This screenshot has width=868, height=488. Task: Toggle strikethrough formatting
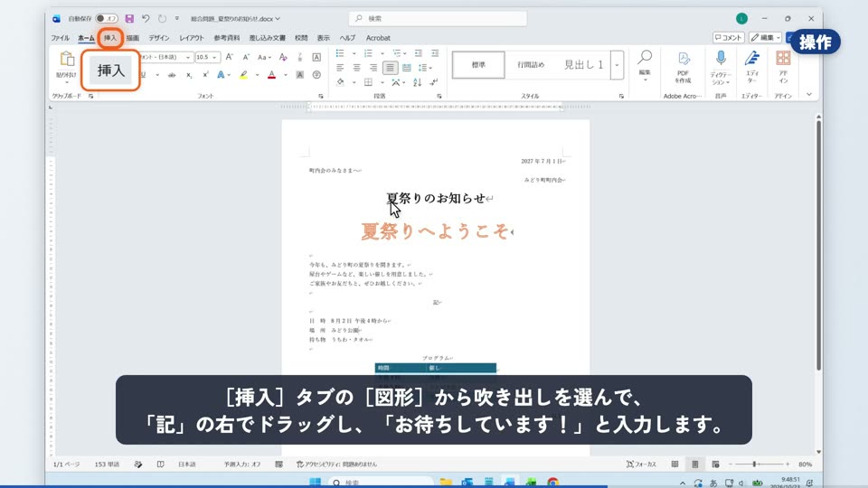(x=172, y=75)
